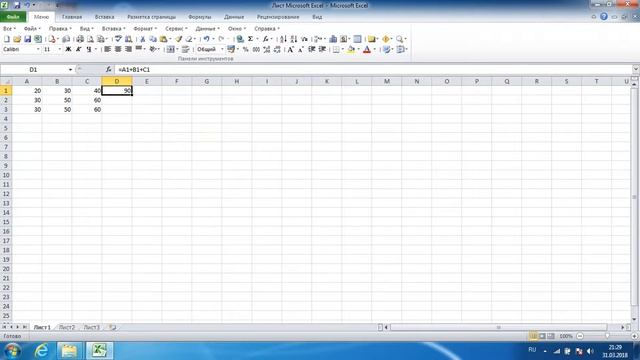This screenshot has height=360, width=640.
Task: Cut selection with scissors icon
Action: coord(142,39)
